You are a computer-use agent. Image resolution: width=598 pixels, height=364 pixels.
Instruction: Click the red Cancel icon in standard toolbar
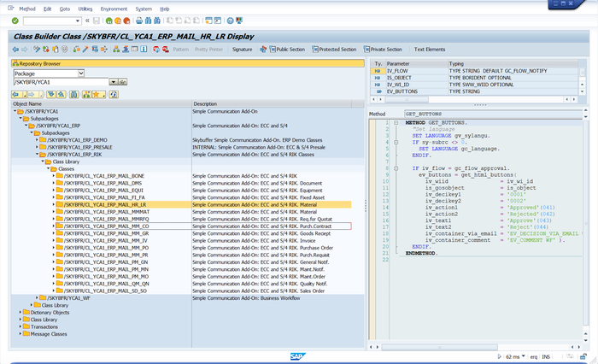coord(126,21)
